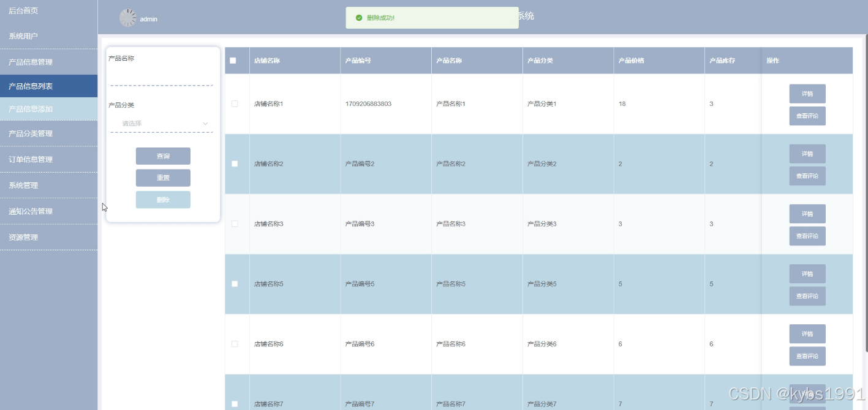Expand the 订单信息管理 sidebar section
This screenshot has height=410, width=868.
[x=48, y=159]
